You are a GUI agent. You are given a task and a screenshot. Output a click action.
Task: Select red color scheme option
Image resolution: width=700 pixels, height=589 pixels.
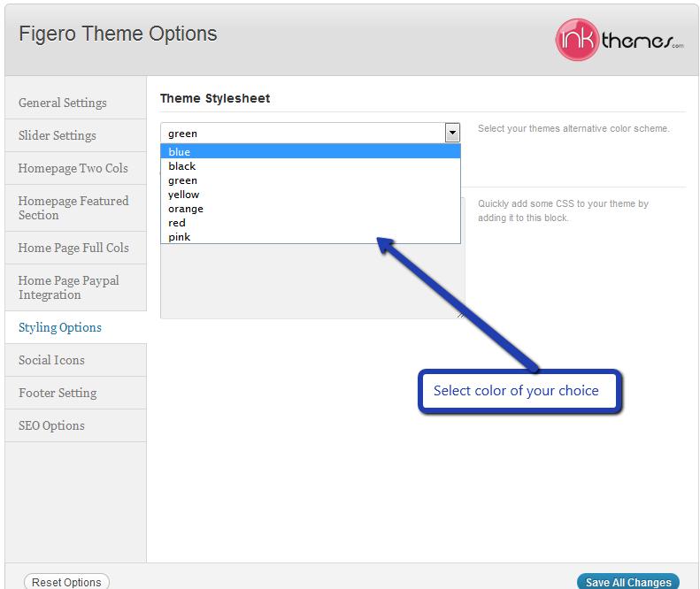pyautogui.click(x=311, y=223)
